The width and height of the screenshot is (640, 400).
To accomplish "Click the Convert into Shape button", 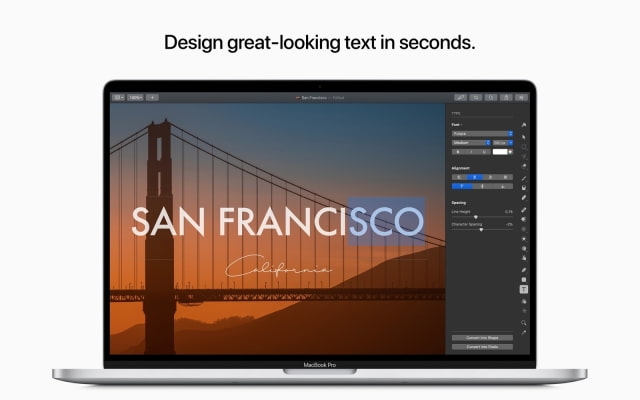I will pos(482,338).
